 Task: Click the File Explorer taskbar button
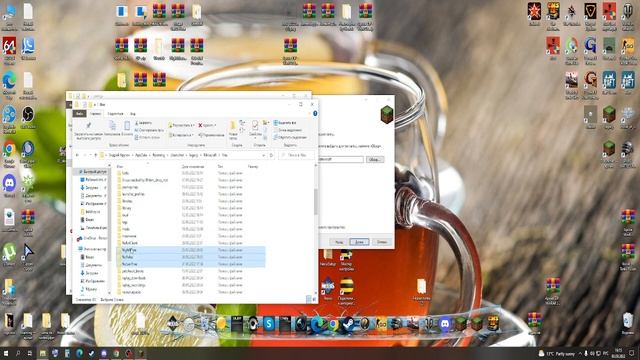click(42, 353)
